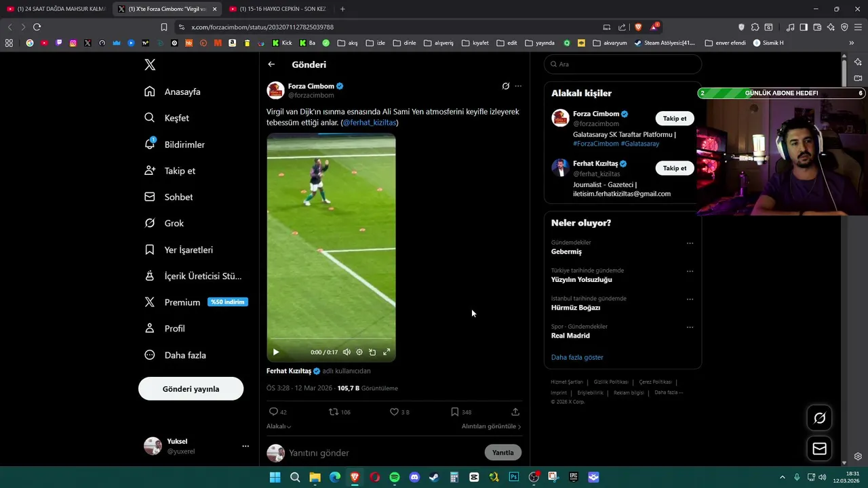Click the video progress bar
Image resolution: width=868 pixels, height=488 pixels.
(331, 338)
